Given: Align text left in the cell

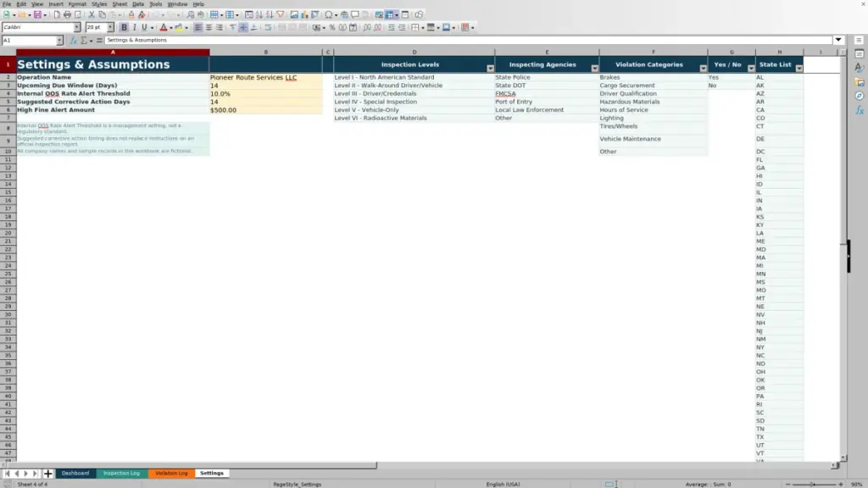Looking at the screenshot, I should [x=198, y=28].
